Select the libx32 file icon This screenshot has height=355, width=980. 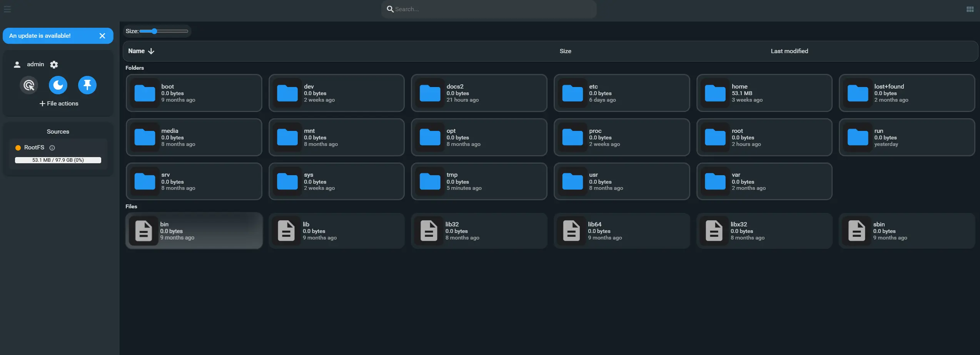click(714, 231)
